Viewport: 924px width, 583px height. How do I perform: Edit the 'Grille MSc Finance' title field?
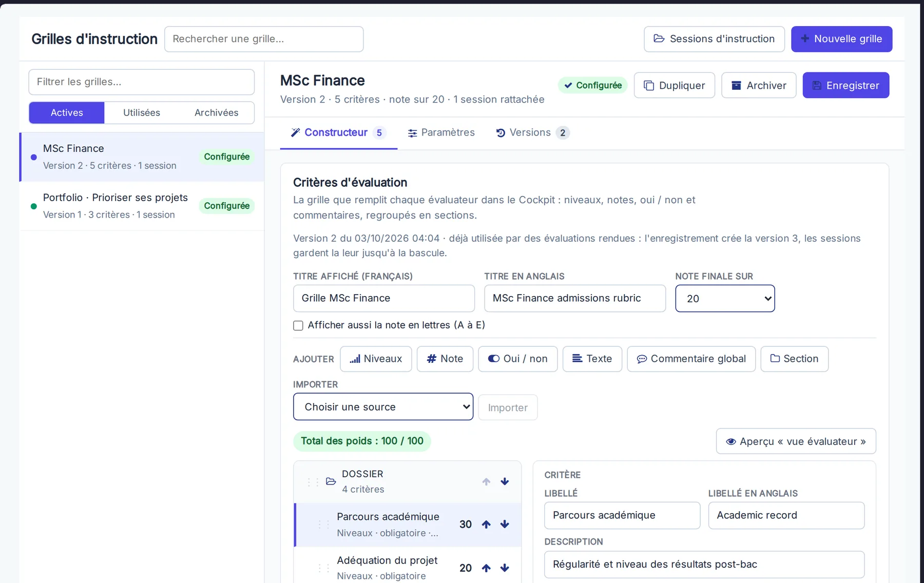point(384,298)
